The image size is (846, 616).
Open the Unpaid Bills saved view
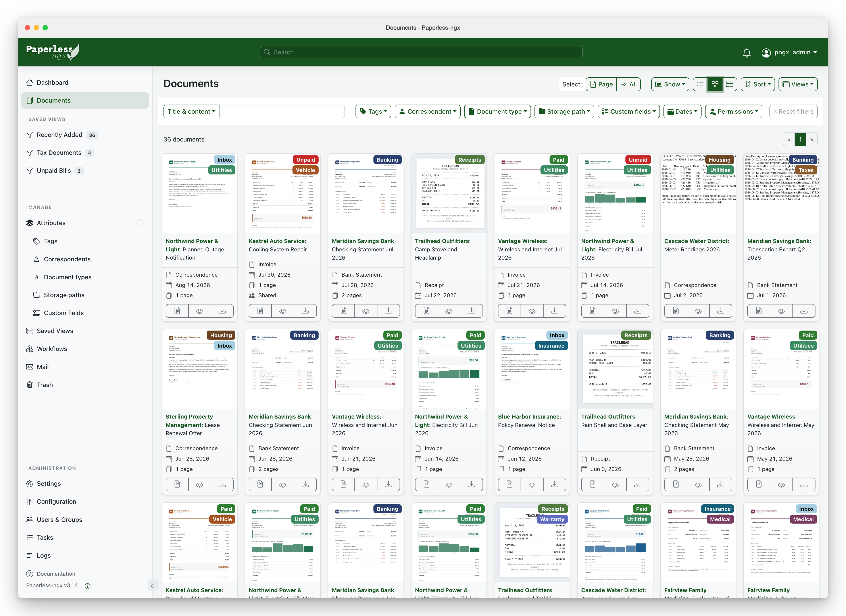click(85, 170)
